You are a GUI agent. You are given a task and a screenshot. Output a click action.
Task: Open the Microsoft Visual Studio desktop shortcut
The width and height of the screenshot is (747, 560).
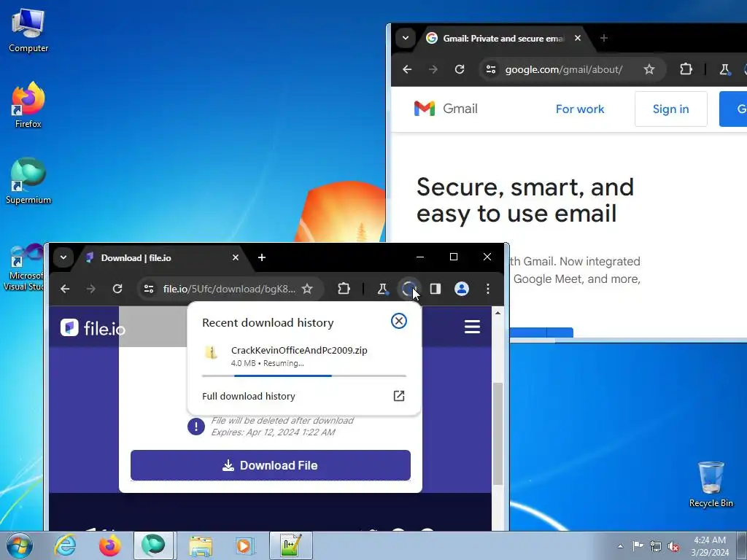pos(24,267)
